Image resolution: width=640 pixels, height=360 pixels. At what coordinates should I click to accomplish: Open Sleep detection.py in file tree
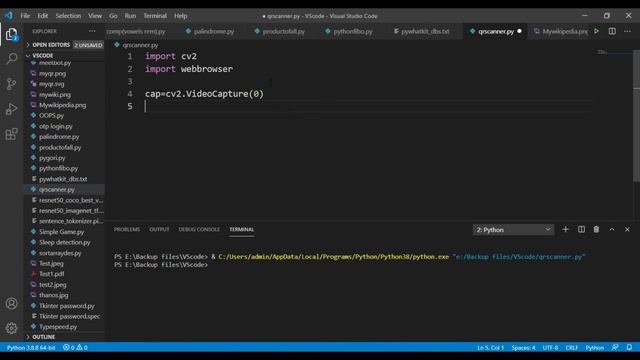(64, 242)
